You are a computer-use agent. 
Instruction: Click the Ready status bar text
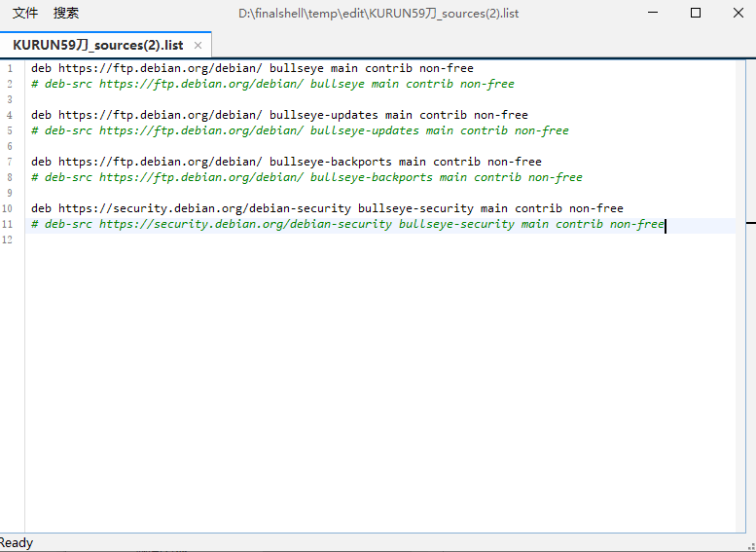[17, 543]
